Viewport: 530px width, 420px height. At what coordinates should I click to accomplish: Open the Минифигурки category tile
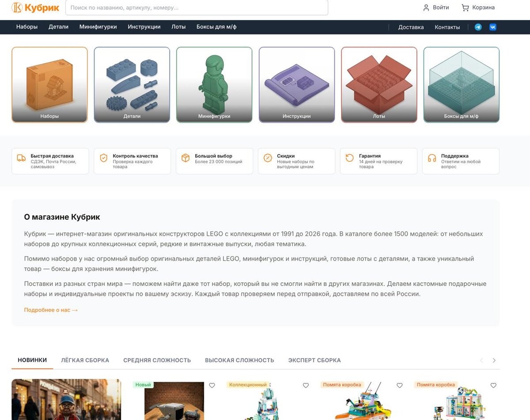[x=214, y=85]
